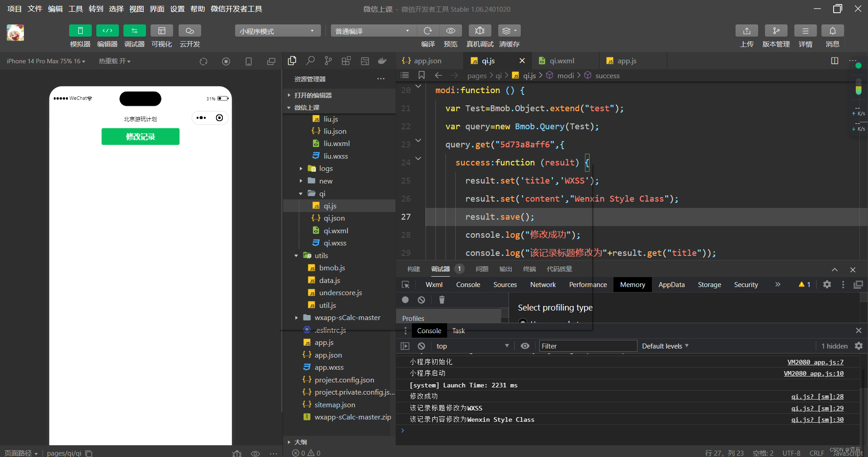
Task: Open the 小程序模式 mode dropdown
Action: 278,31
